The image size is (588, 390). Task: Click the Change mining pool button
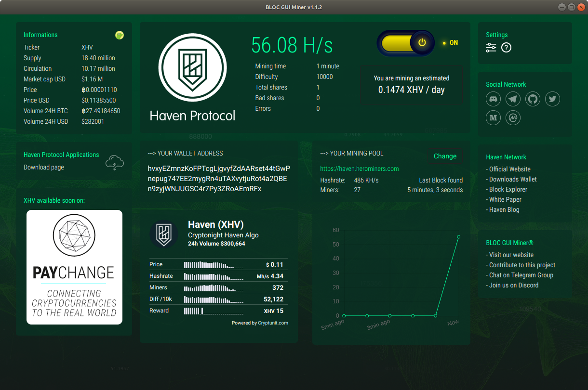tap(445, 156)
